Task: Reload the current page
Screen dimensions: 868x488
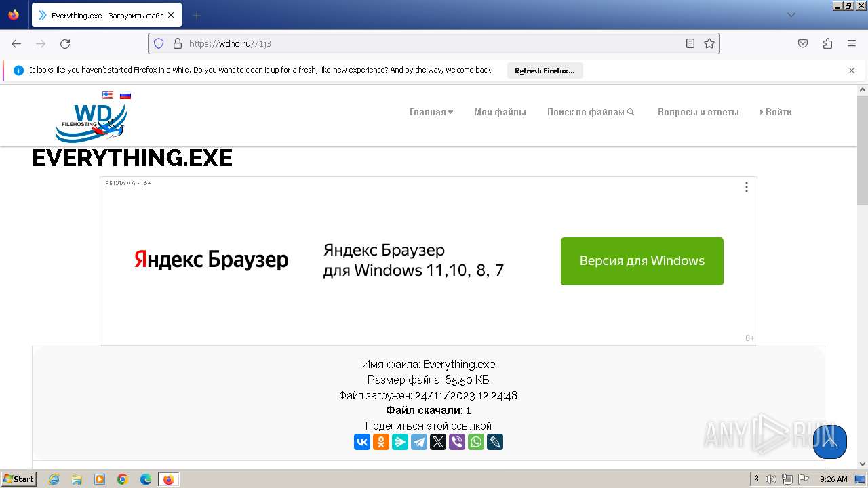Action: pos(65,43)
